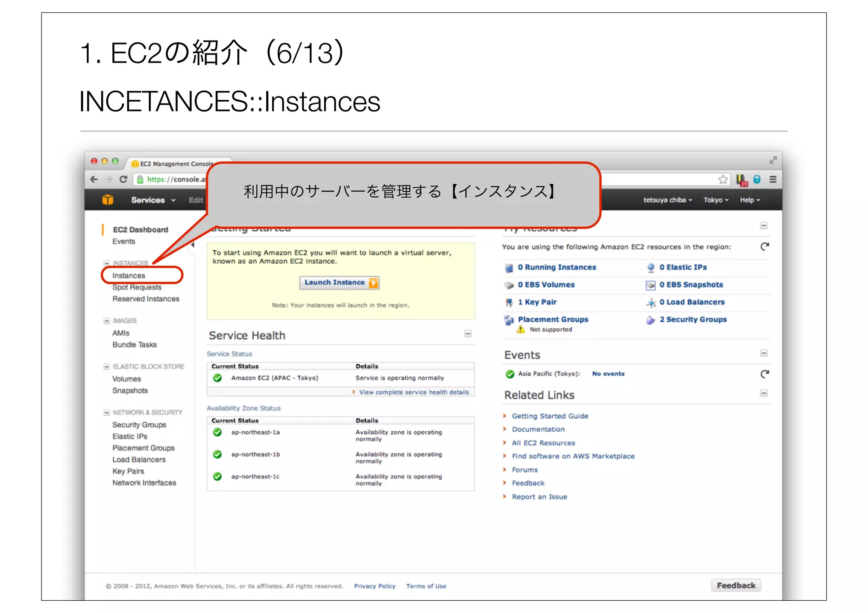Click the blue round extension icon
Image resolution: width=868 pixels, height=613 pixels.
(x=757, y=179)
